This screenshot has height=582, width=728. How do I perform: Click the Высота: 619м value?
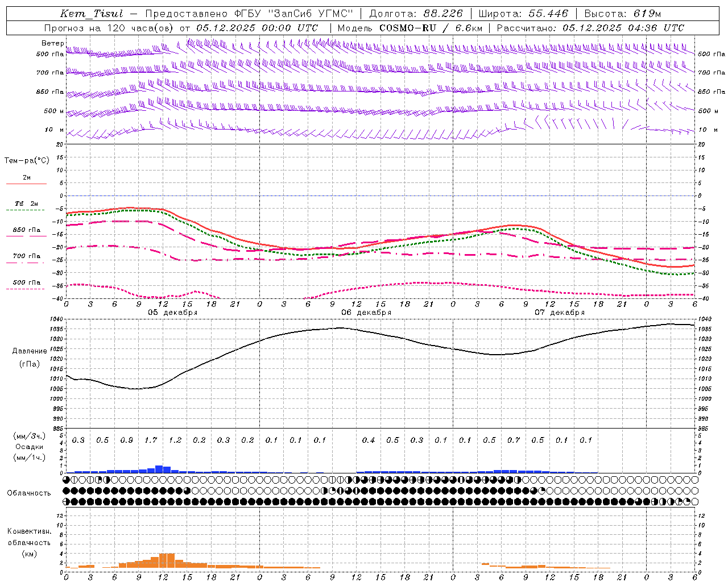click(622, 14)
